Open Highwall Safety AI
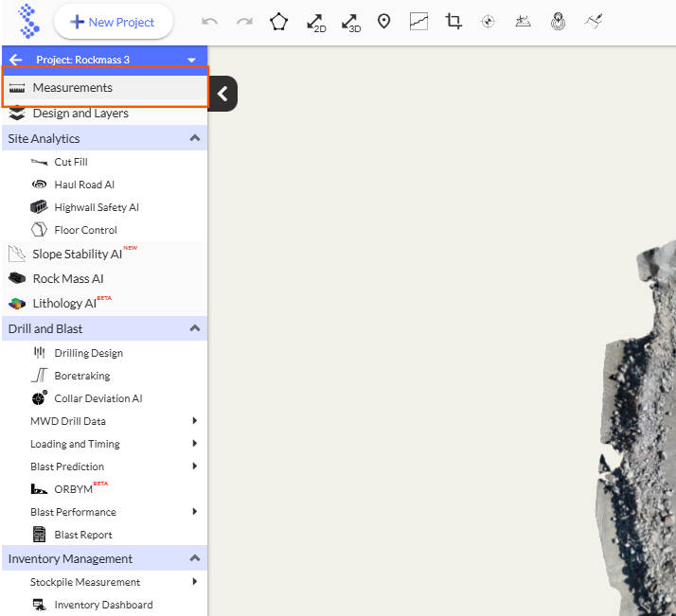676x616 pixels. [x=96, y=207]
